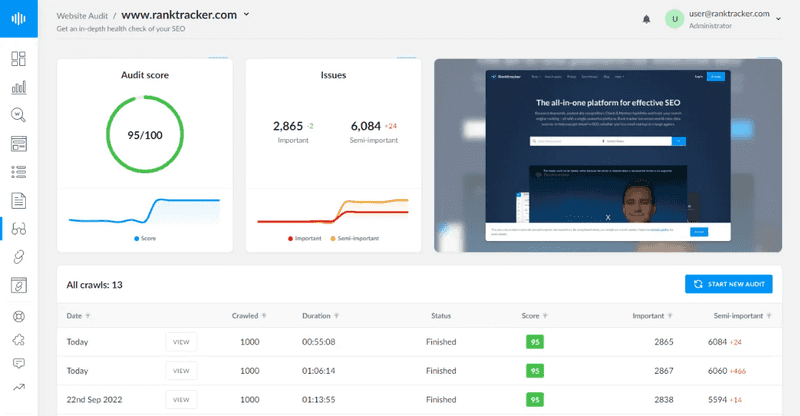This screenshot has width=800, height=416.
Task: Expand the www.ranktracker.com site dropdown
Action: (x=246, y=15)
